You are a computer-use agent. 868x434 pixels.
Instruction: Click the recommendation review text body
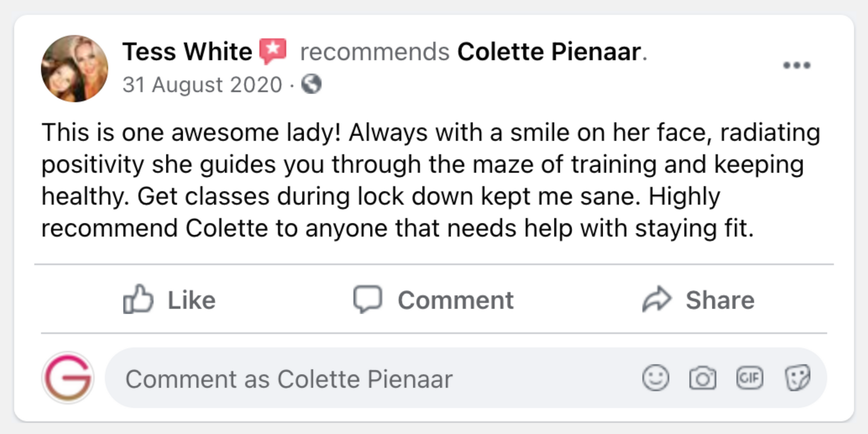(431, 180)
